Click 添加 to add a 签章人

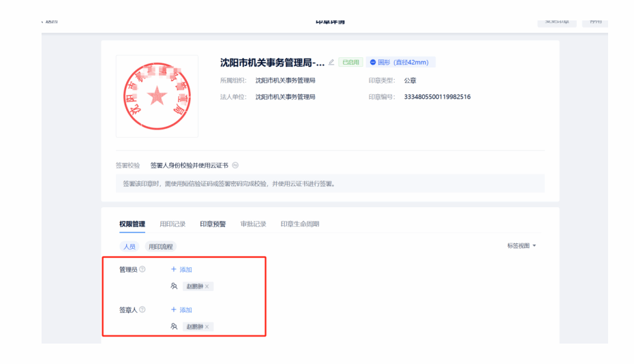click(x=182, y=310)
